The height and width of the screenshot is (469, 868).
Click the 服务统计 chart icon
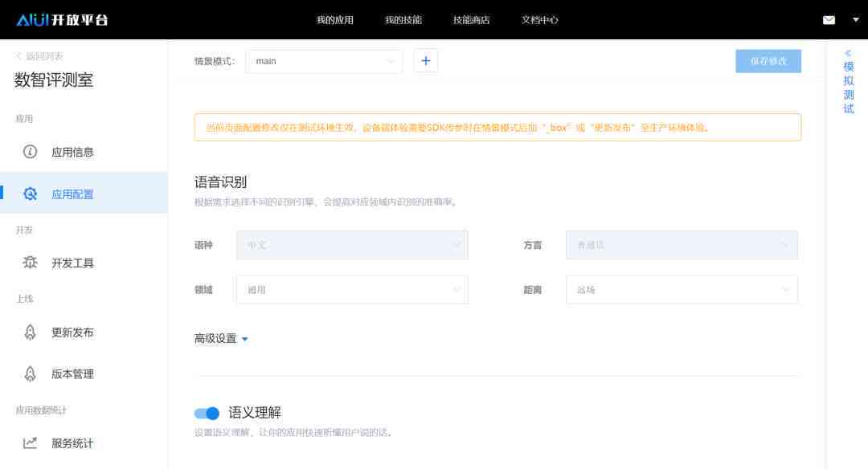(30, 442)
